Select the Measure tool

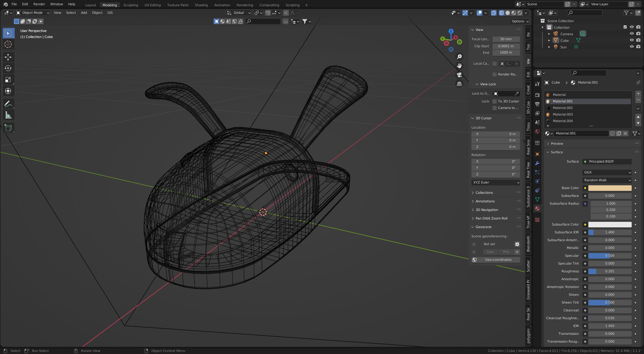click(8, 115)
